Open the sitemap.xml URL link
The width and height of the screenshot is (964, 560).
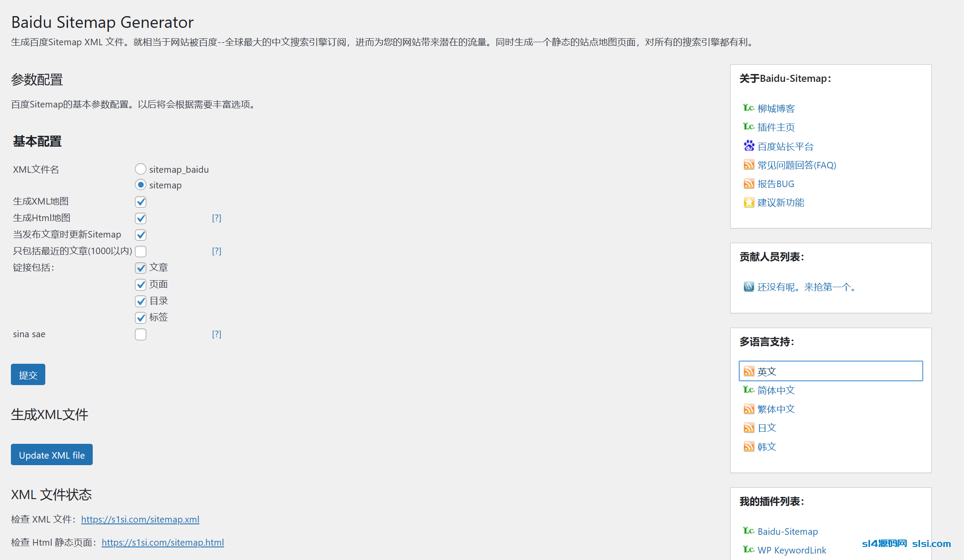pyautogui.click(x=140, y=519)
